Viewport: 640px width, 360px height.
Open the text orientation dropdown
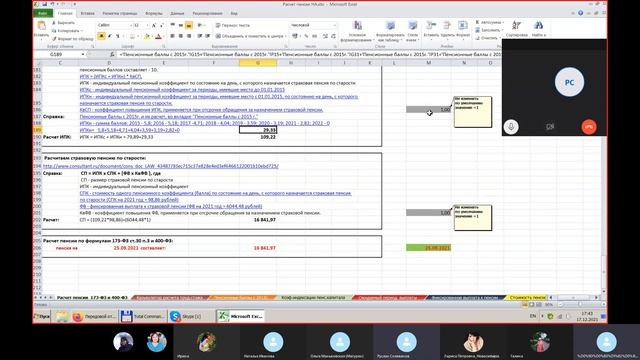point(201,25)
